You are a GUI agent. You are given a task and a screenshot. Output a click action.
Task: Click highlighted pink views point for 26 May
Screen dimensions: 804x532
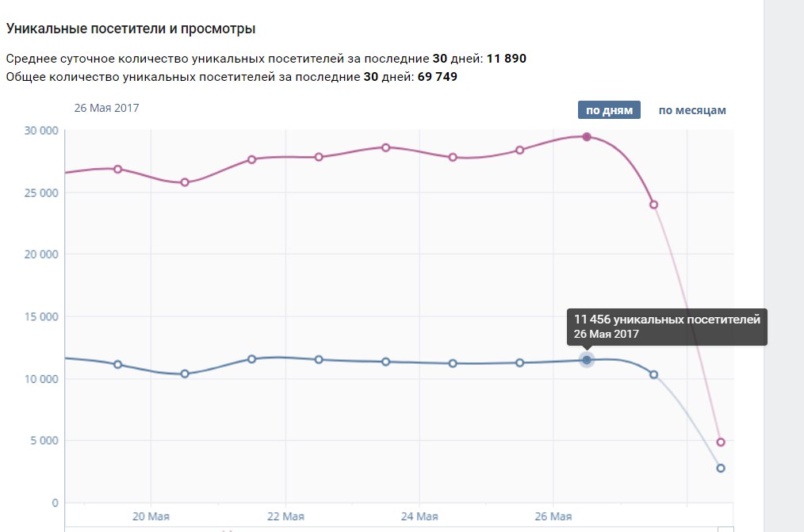click(x=587, y=136)
